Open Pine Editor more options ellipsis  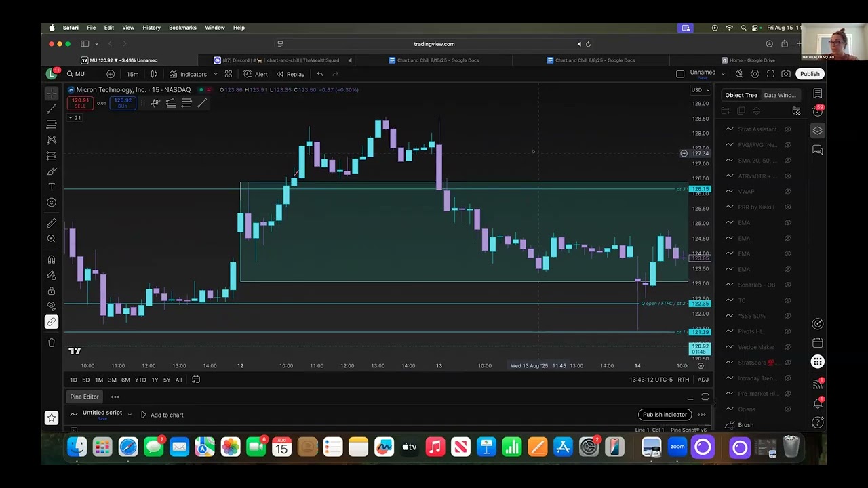pos(115,396)
